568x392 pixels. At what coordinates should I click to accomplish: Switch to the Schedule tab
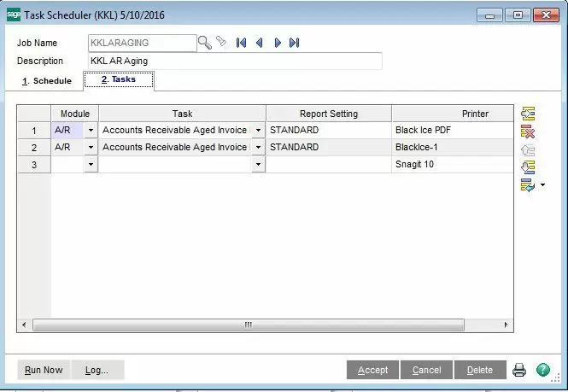pyautogui.click(x=47, y=81)
